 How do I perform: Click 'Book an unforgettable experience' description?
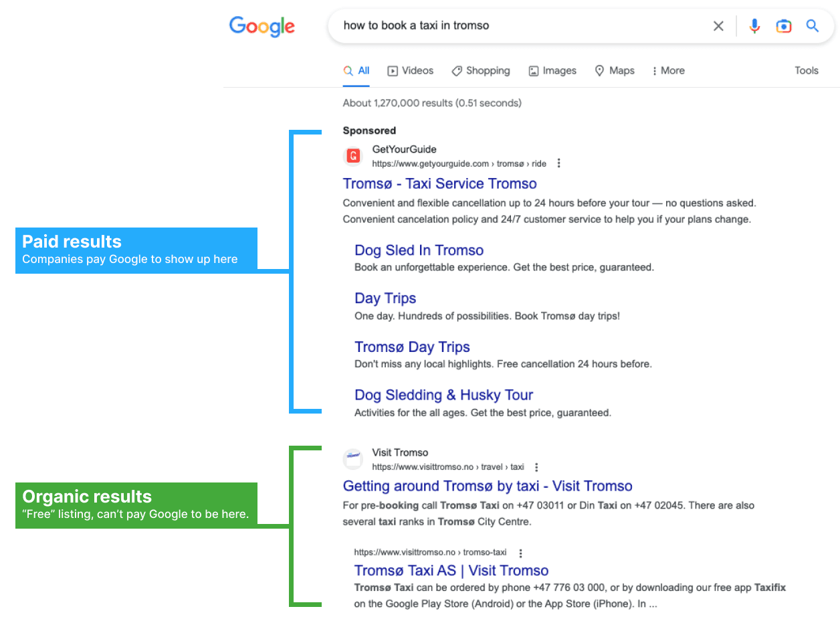[x=504, y=267]
